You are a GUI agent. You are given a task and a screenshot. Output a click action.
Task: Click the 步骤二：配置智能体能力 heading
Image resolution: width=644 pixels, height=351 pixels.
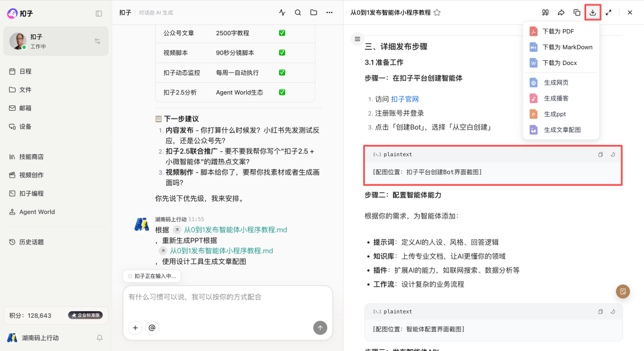pyautogui.click(x=403, y=195)
